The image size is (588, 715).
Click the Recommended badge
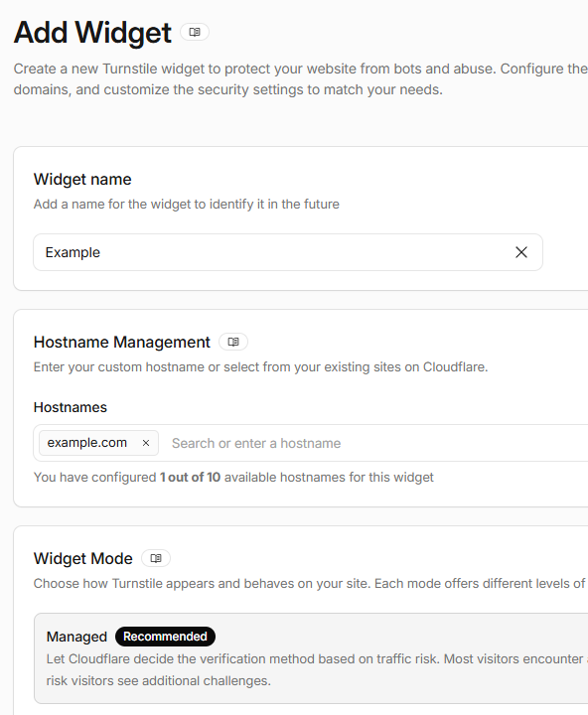tap(165, 637)
